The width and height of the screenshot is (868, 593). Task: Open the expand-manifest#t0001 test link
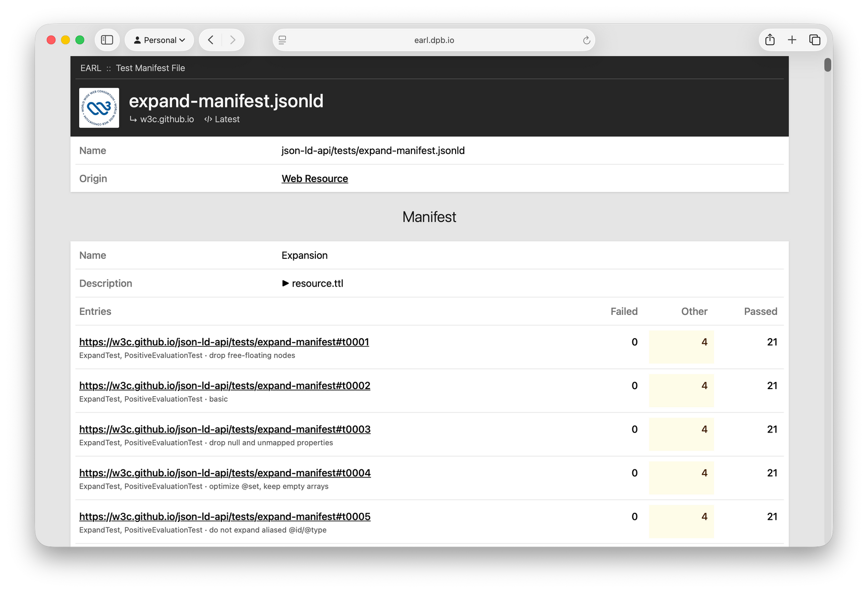point(224,342)
